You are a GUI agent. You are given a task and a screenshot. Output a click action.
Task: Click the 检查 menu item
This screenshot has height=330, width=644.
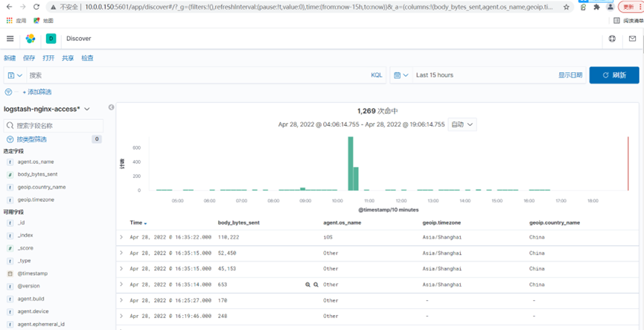[87, 58]
